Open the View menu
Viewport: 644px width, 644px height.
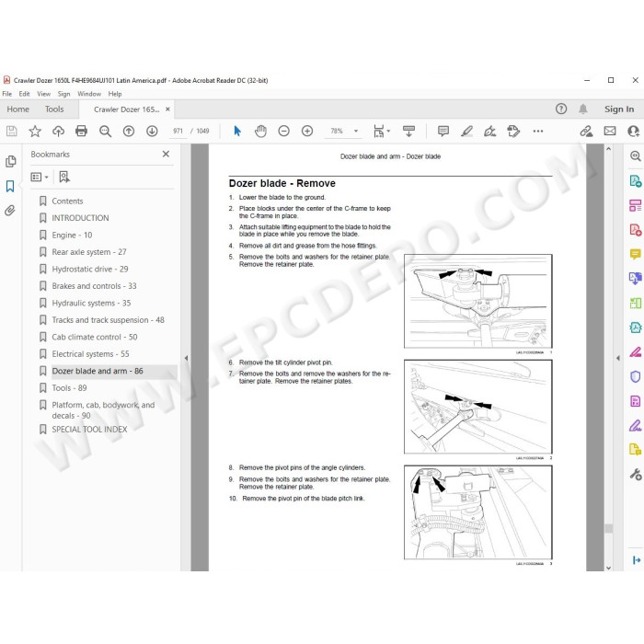coord(43,94)
